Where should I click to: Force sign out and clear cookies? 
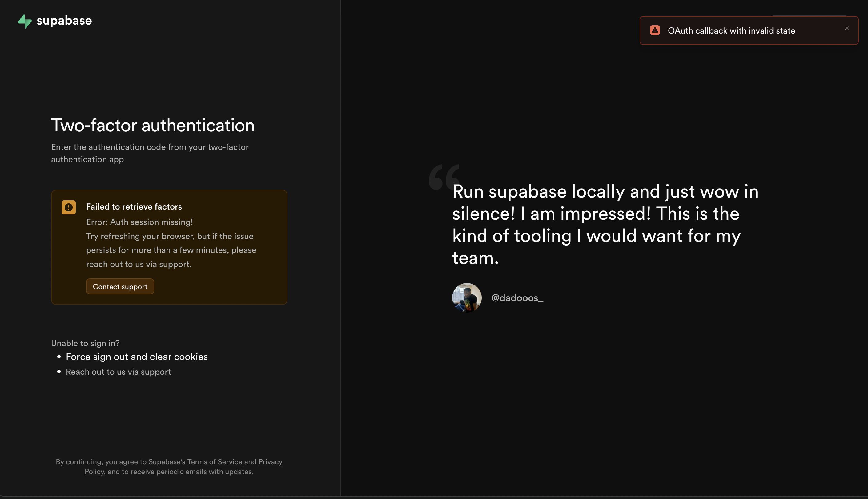click(x=136, y=357)
